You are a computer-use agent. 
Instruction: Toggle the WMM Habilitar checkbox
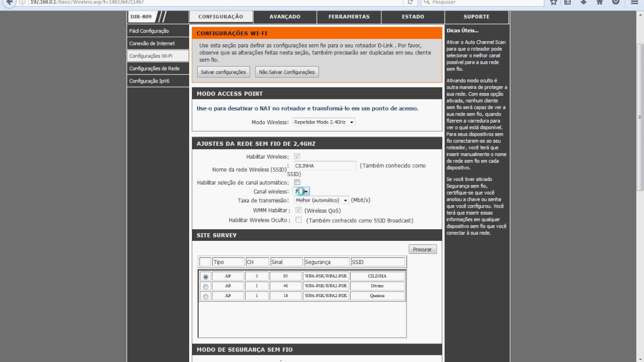(x=298, y=210)
